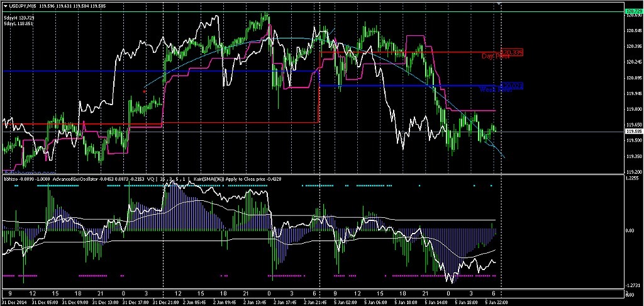The image size is (644, 306).
Task: Click the 1.2255 oscillator scale value
Action: [632, 179]
